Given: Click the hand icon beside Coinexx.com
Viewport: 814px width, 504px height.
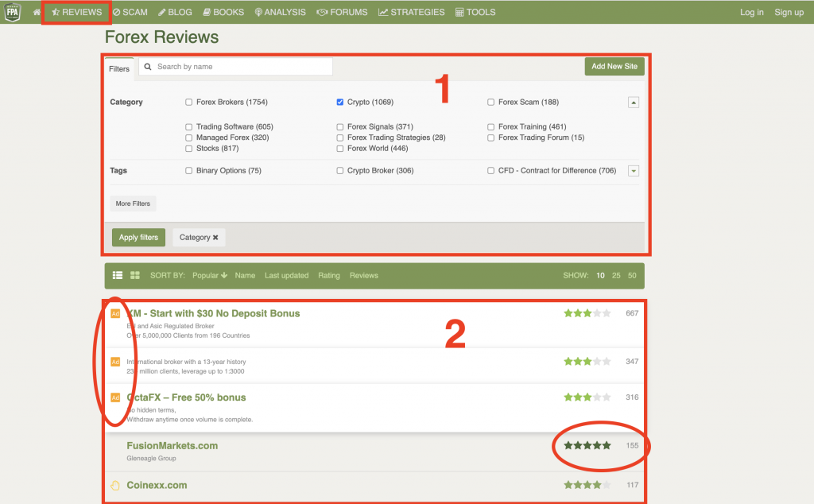Looking at the screenshot, I should 115,485.
